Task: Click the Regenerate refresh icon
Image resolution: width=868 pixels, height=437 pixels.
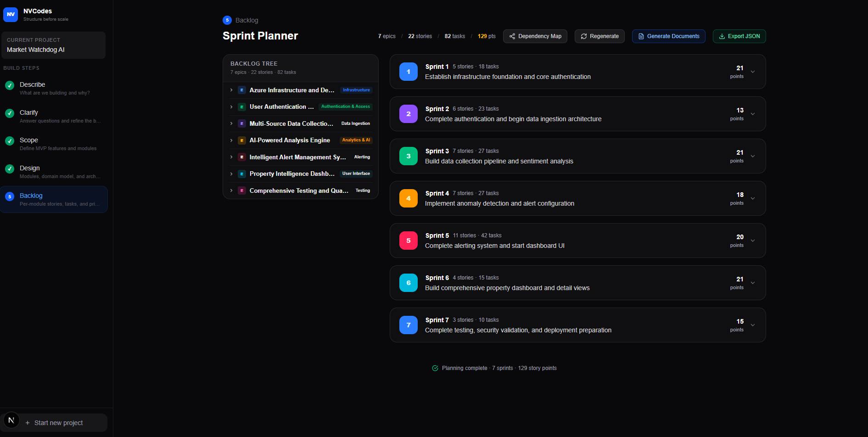Action: (x=584, y=36)
